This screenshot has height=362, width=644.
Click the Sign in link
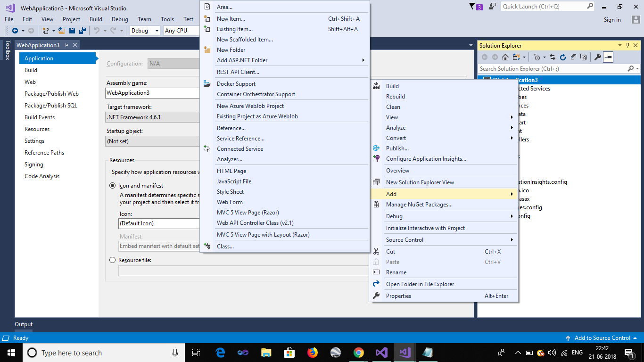pyautogui.click(x=612, y=20)
